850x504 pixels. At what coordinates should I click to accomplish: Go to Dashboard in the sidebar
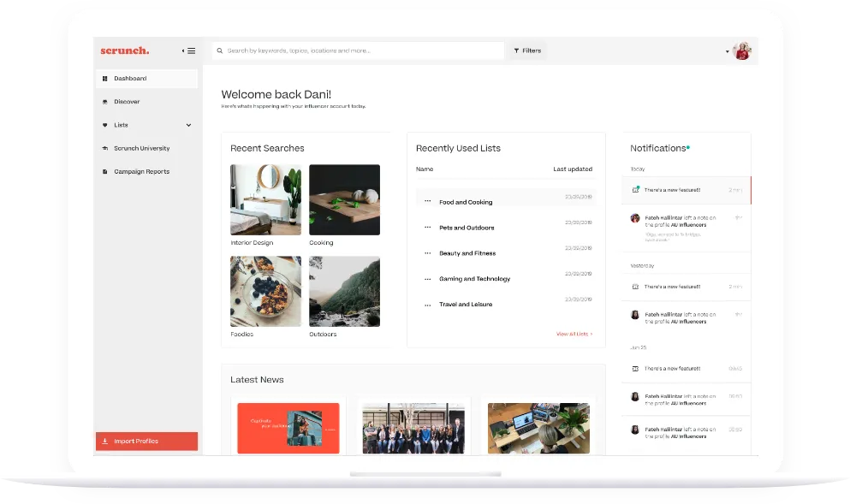point(147,79)
